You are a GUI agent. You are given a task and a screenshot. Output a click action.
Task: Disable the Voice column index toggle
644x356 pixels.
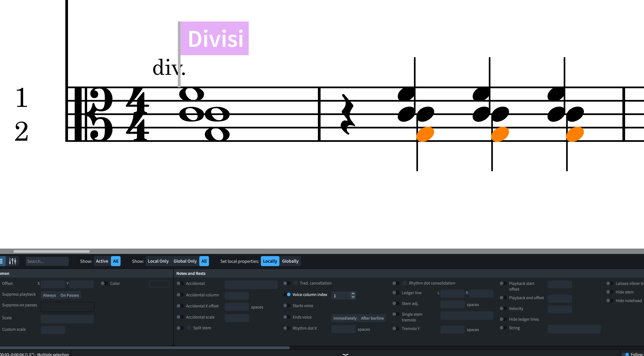(x=287, y=294)
